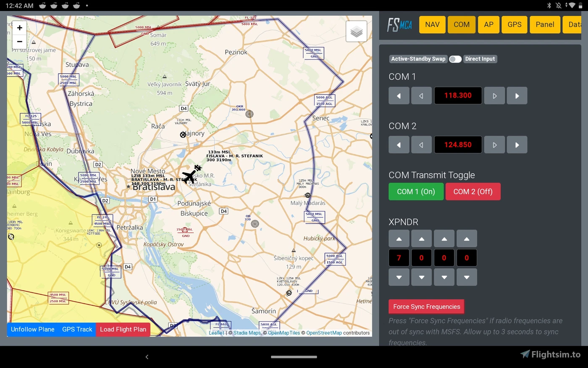Click the COM 1 frequency display
This screenshot has height=368, width=588.
[458, 95]
